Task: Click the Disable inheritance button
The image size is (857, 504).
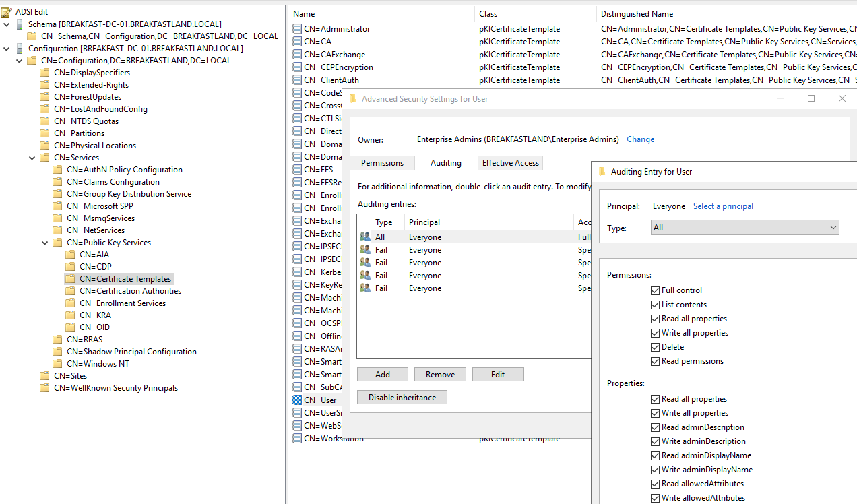Action: point(402,398)
